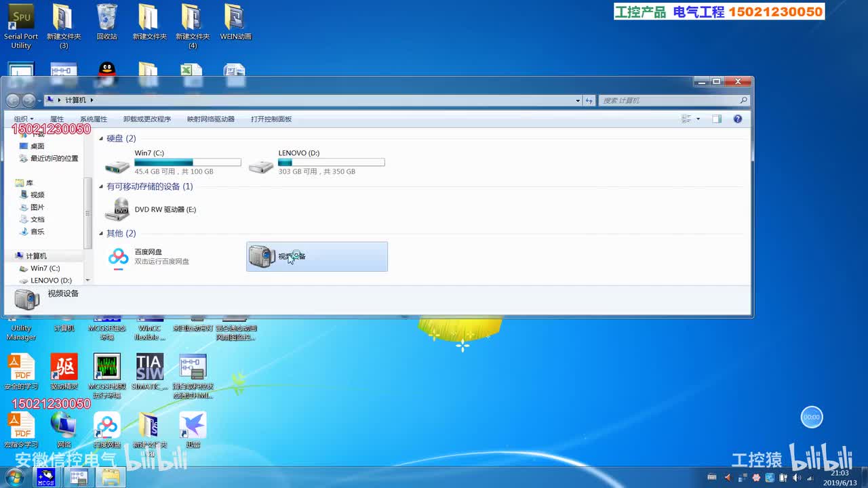Select 桌面 in the navigation pane
The height and width of the screenshot is (488, 868).
tap(32, 146)
